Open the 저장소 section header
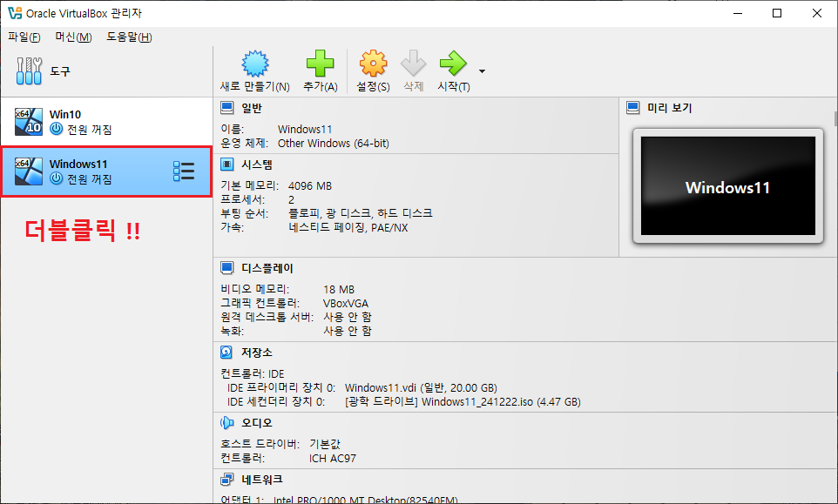The image size is (838, 504). coord(256,353)
